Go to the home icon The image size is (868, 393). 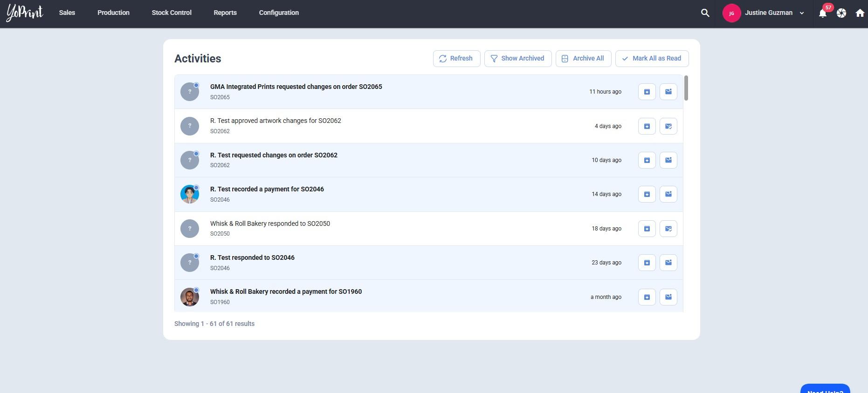(860, 13)
